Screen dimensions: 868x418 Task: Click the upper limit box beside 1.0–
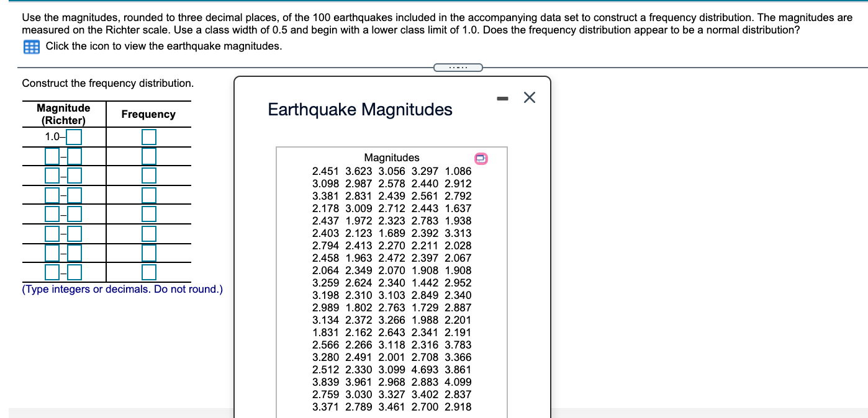tap(73, 136)
